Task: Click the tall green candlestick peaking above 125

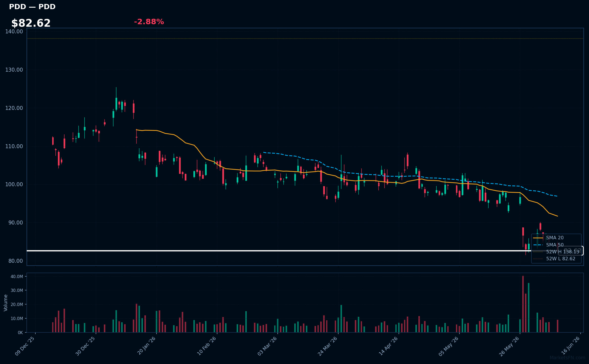Action: [116, 99]
